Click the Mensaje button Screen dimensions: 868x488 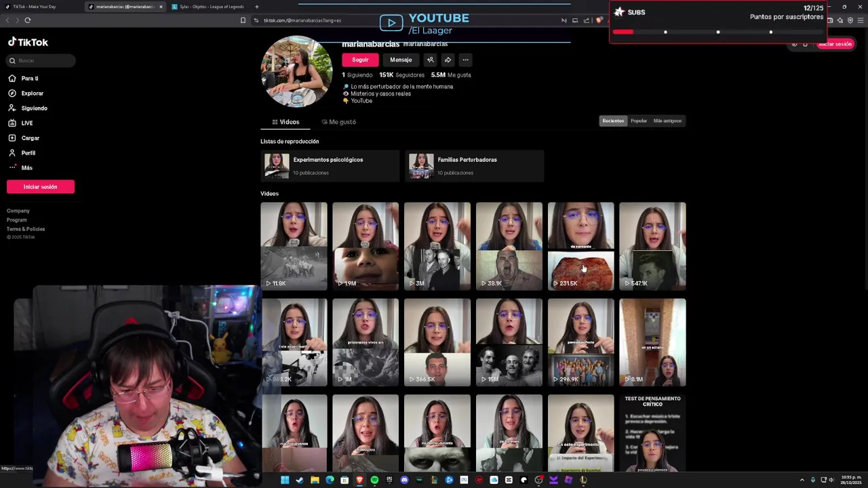tap(401, 60)
